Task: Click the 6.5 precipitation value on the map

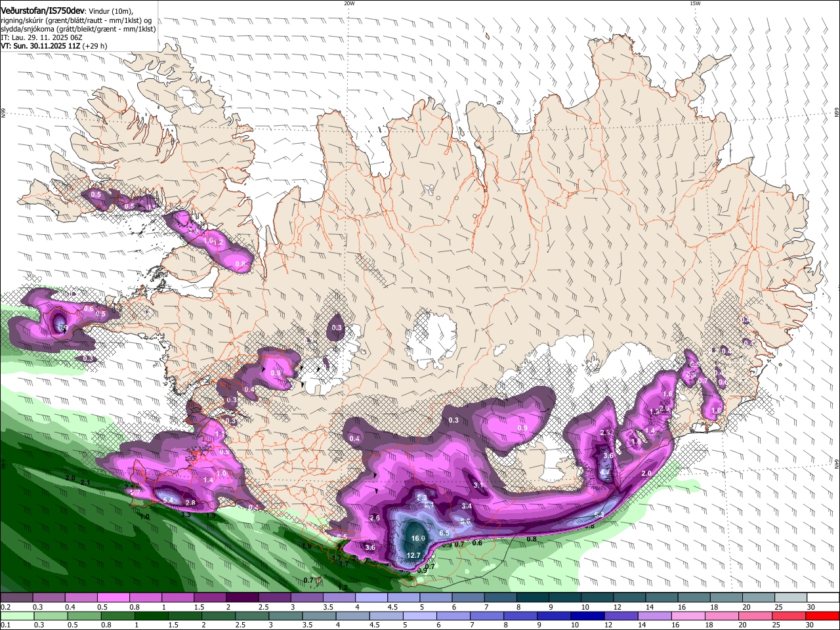Action: [x=444, y=533]
